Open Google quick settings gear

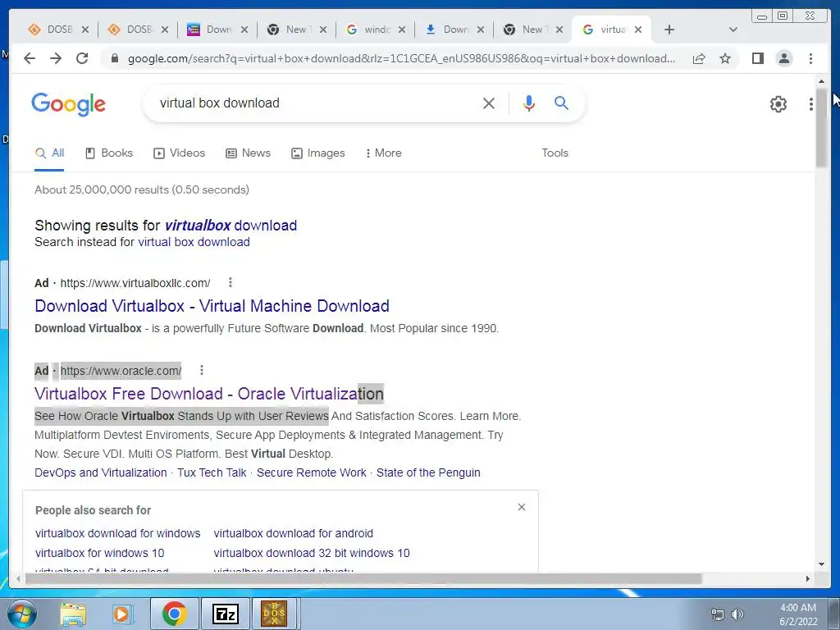[778, 104]
